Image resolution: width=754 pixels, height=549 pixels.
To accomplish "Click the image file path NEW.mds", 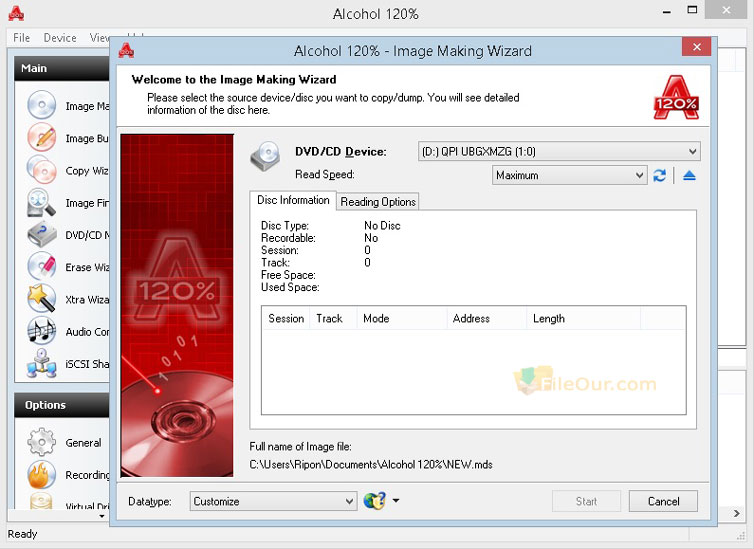I will 371,465.
